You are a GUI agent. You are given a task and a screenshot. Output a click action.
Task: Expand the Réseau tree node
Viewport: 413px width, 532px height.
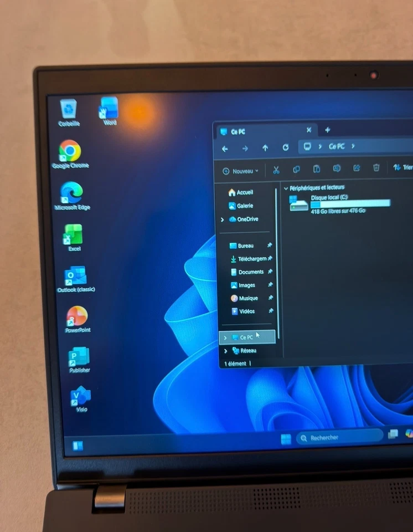226,351
